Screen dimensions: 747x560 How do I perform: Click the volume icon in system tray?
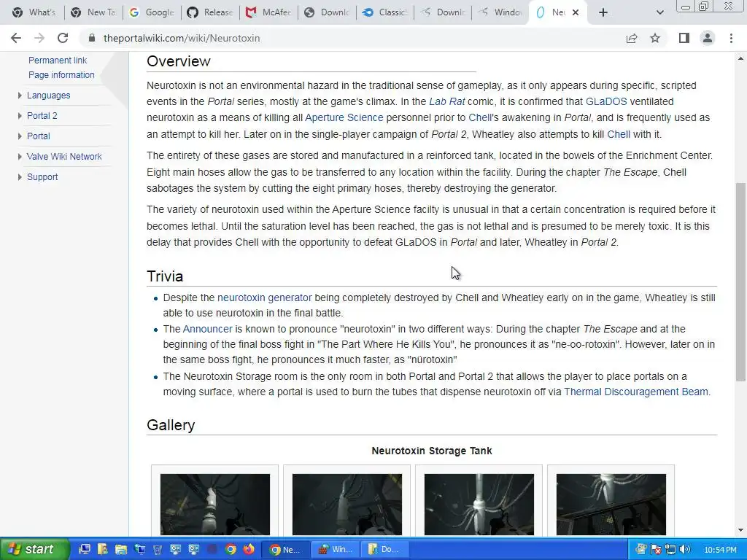click(685, 549)
